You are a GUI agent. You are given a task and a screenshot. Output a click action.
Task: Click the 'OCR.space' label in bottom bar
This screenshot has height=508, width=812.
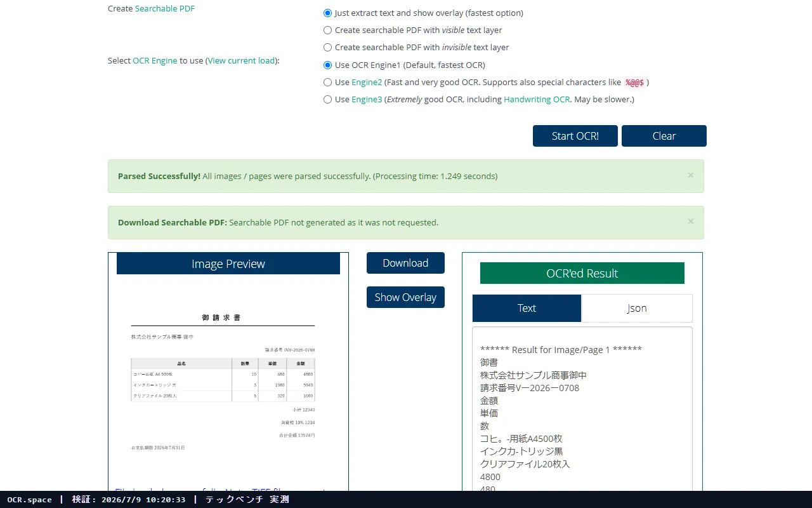[30, 500]
